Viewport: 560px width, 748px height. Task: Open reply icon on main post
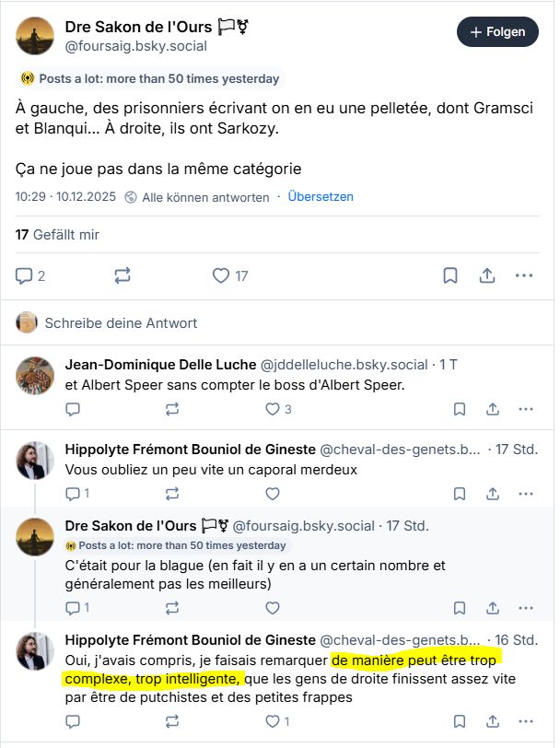click(30, 275)
